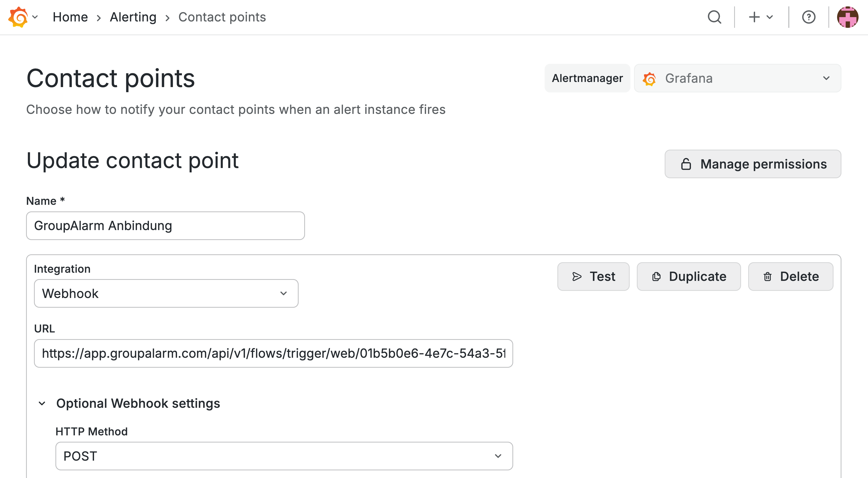Click the Delete trash icon
Viewport: 868px width, 478px height.
pos(767,277)
